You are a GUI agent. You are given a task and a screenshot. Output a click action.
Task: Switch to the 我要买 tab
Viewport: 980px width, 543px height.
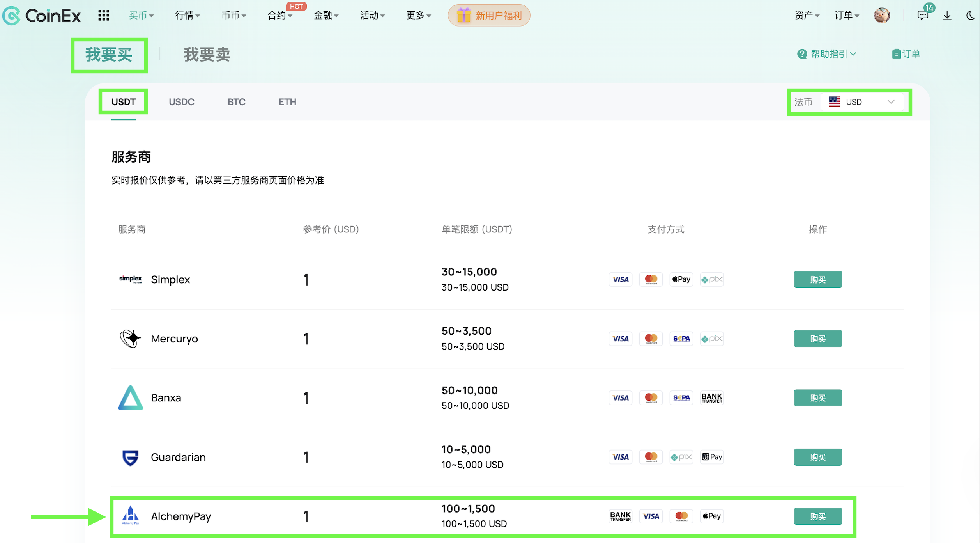109,55
